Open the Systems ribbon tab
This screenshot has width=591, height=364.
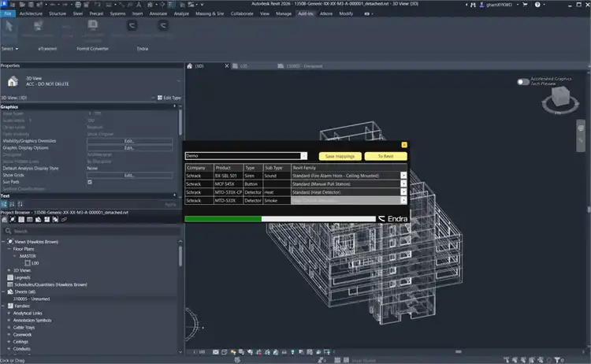[117, 13]
